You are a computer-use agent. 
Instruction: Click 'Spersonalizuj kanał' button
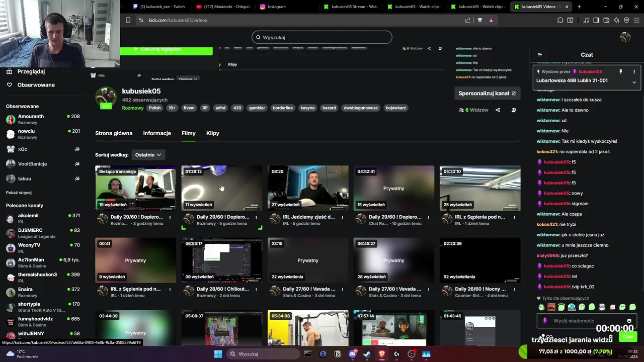[x=488, y=93]
